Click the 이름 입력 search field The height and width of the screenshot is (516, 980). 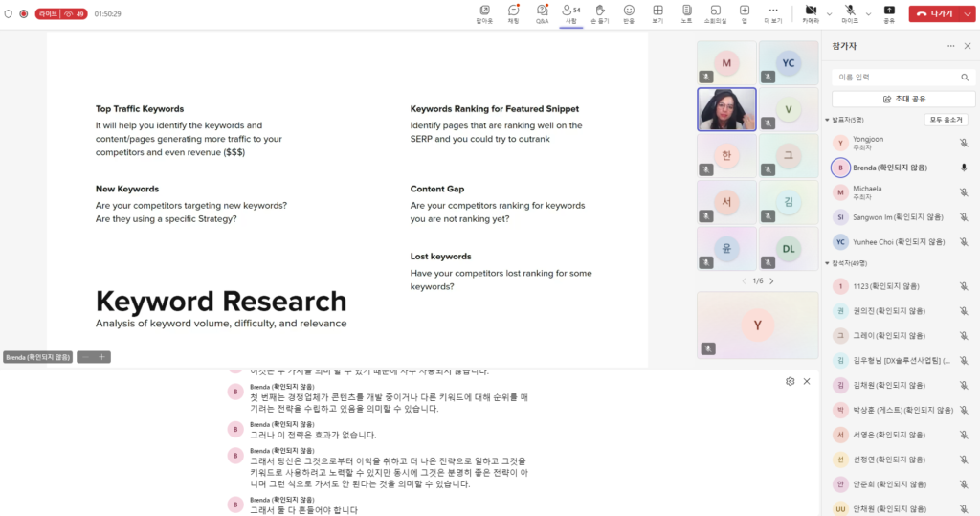point(903,77)
